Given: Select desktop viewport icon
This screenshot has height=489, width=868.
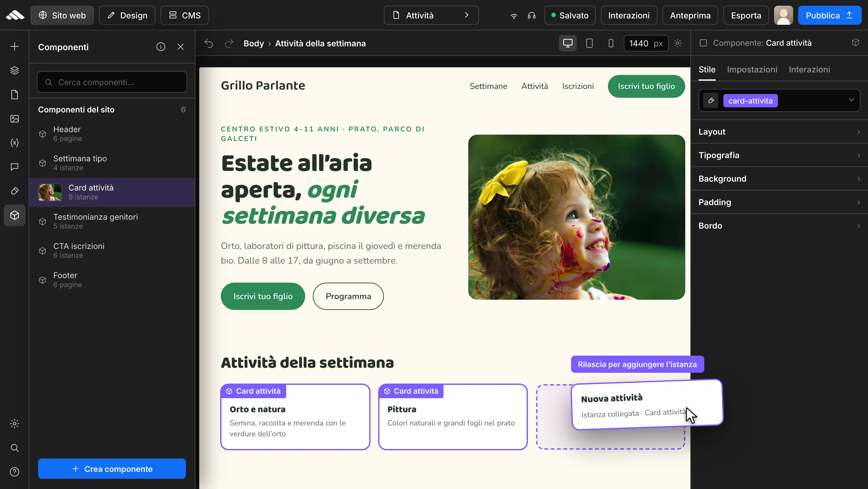Looking at the screenshot, I should pyautogui.click(x=568, y=43).
